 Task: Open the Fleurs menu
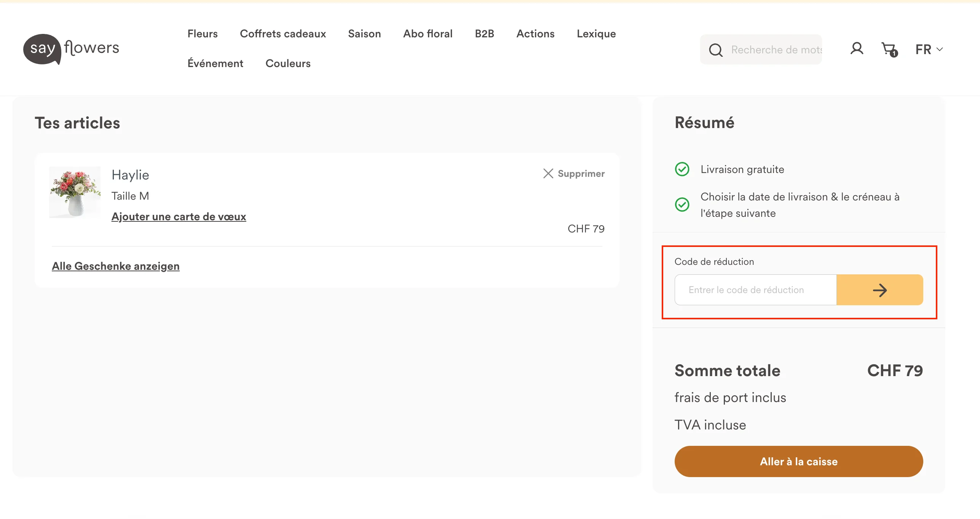pyautogui.click(x=202, y=34)
